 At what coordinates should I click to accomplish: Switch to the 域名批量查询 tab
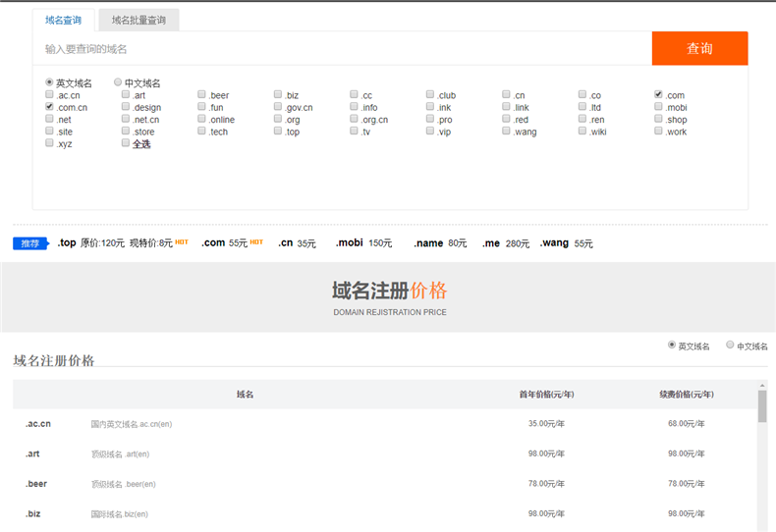tap(139, 20)
